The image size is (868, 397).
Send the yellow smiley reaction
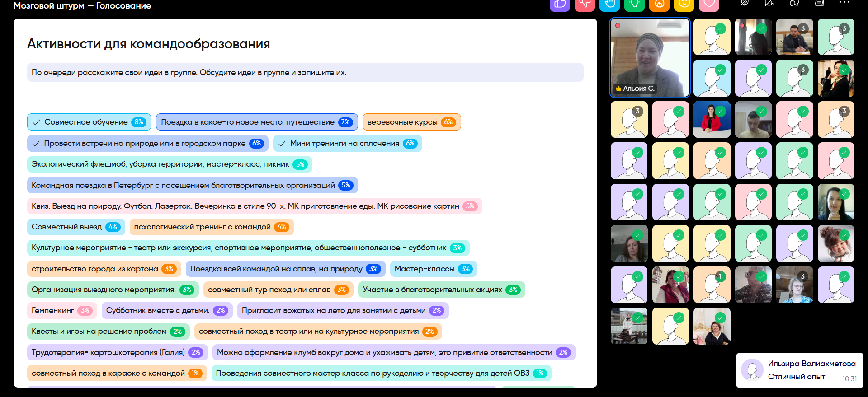(684, 5)
